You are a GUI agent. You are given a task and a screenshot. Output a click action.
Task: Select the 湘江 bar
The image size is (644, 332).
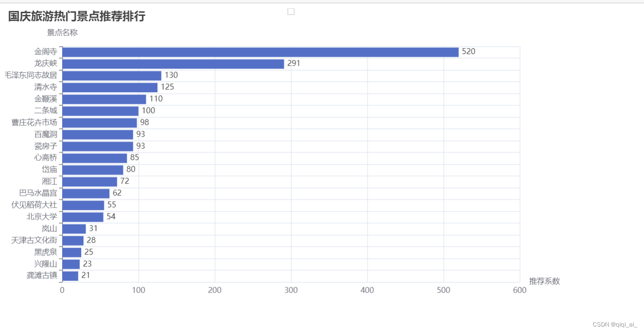89,182
